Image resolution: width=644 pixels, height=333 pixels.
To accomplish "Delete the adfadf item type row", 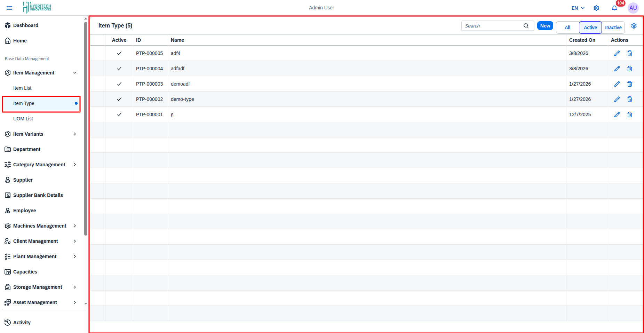I will [x=629, y=69].
